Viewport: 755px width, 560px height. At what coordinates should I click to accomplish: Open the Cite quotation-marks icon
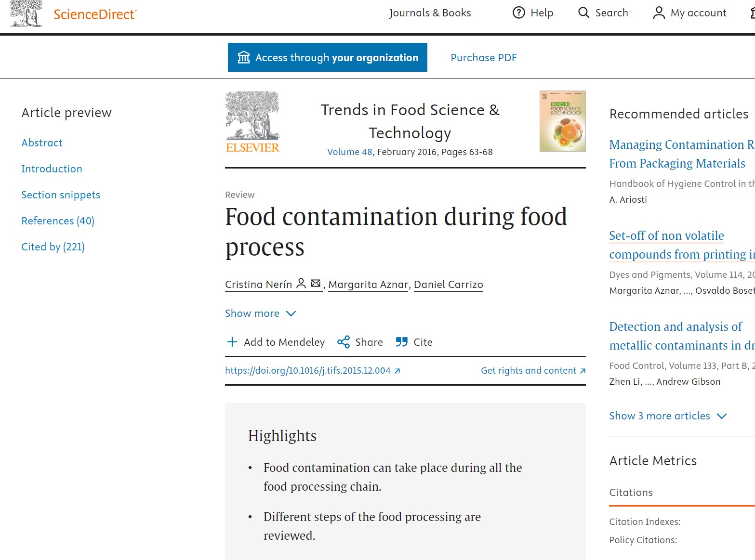pyautogui.click(x=401, y=342)
